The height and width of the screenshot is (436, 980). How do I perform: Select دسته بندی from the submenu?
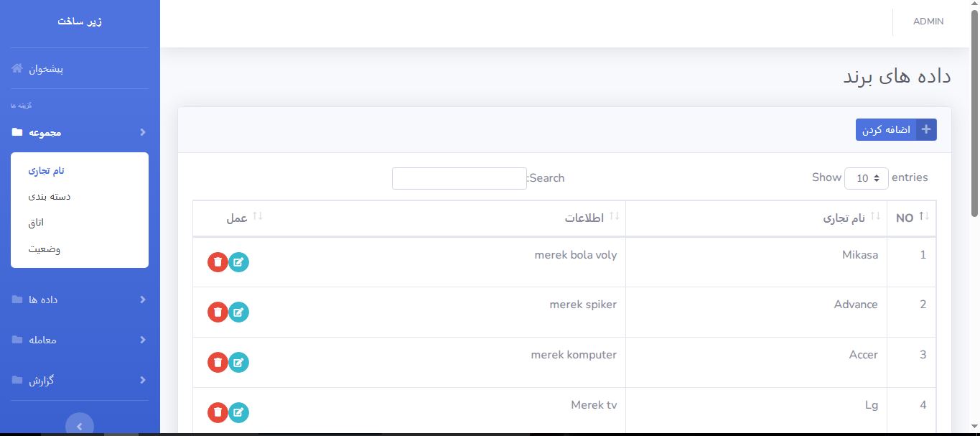pyautogui.click(x=50, y=197)
